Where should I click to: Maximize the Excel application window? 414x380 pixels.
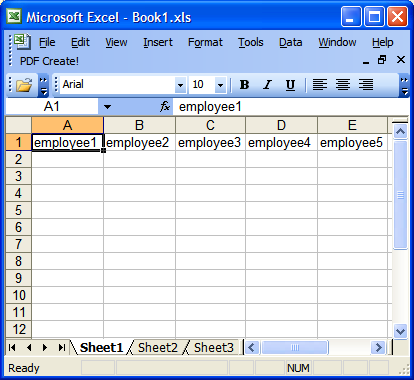pos(374,16)
